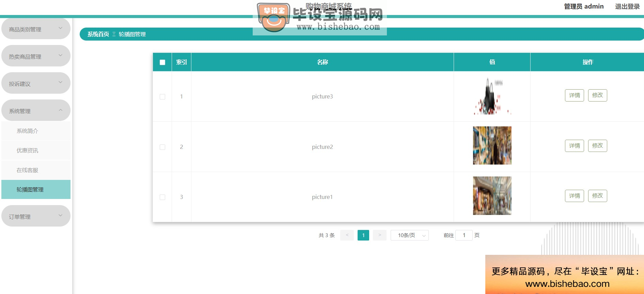The width and height of the screenshot is (644, 294).
Task: Open the 10条/页 page size dropdown
Action: (x=409, y=235)
